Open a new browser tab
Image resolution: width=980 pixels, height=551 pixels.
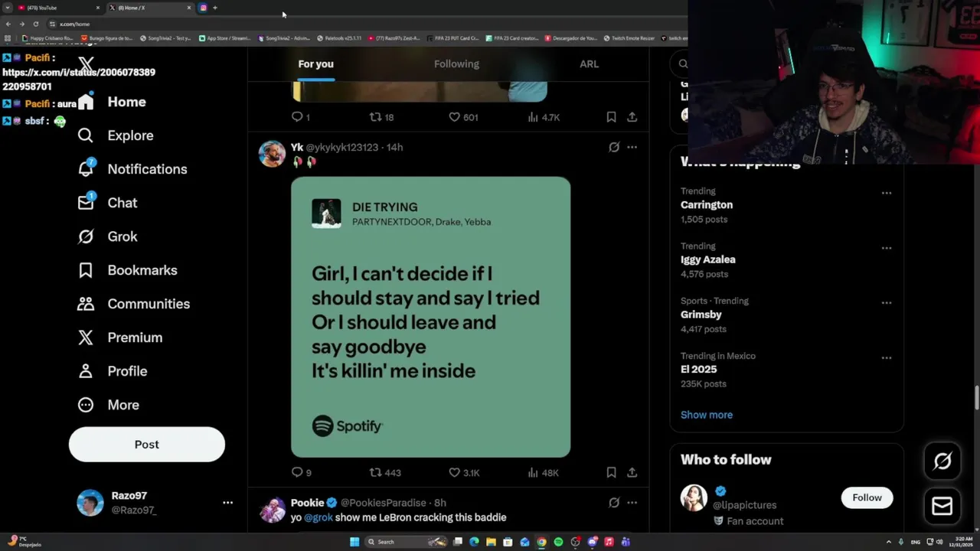pyautogui.click(x=215, y=8)
